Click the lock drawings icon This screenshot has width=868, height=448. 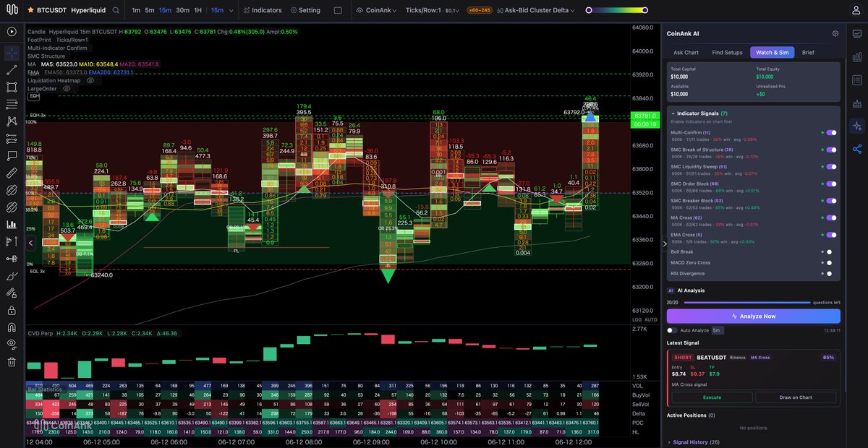12,310
